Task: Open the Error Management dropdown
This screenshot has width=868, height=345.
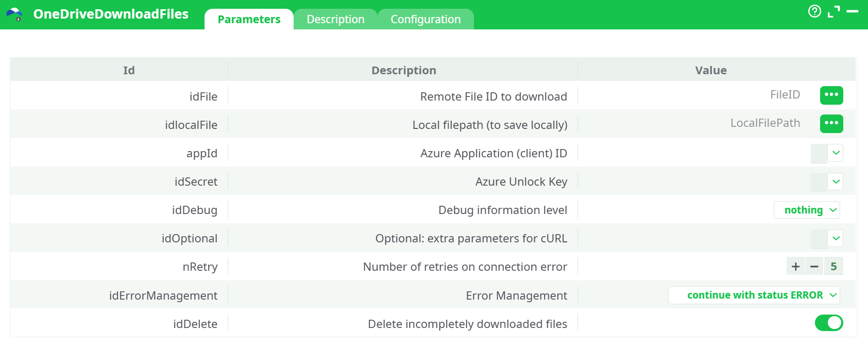Action: pyautogui.click(x=754, y=295)
